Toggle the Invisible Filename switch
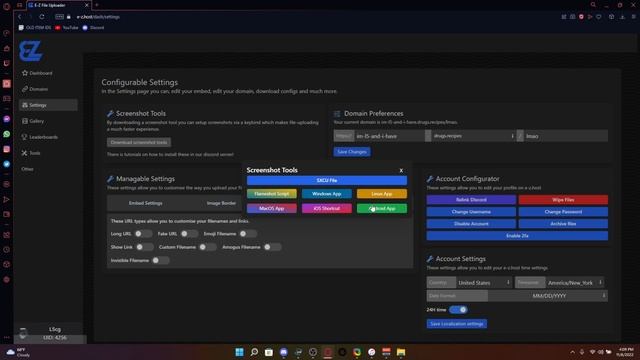This screenshot has height=360, width=640. (x=161, y=260)
